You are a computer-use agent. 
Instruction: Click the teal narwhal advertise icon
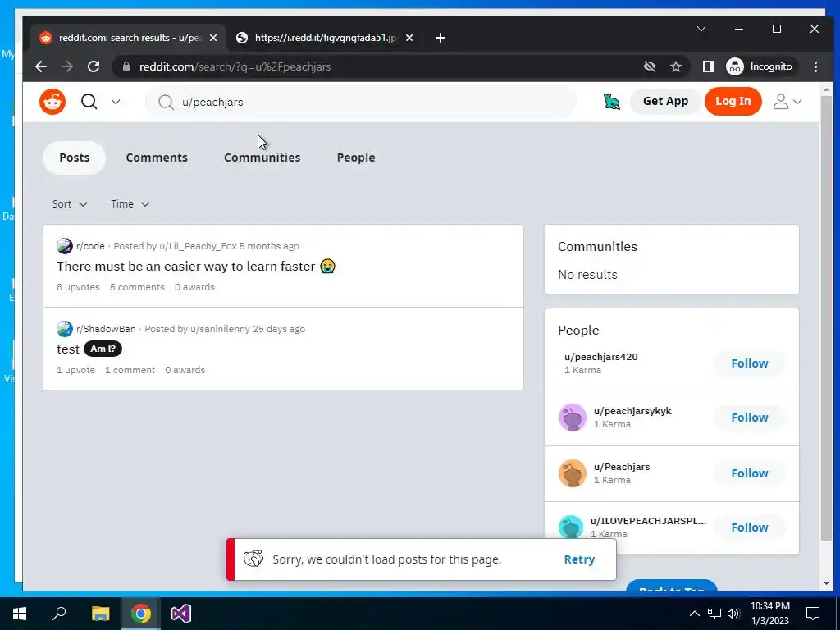(612, 101)
